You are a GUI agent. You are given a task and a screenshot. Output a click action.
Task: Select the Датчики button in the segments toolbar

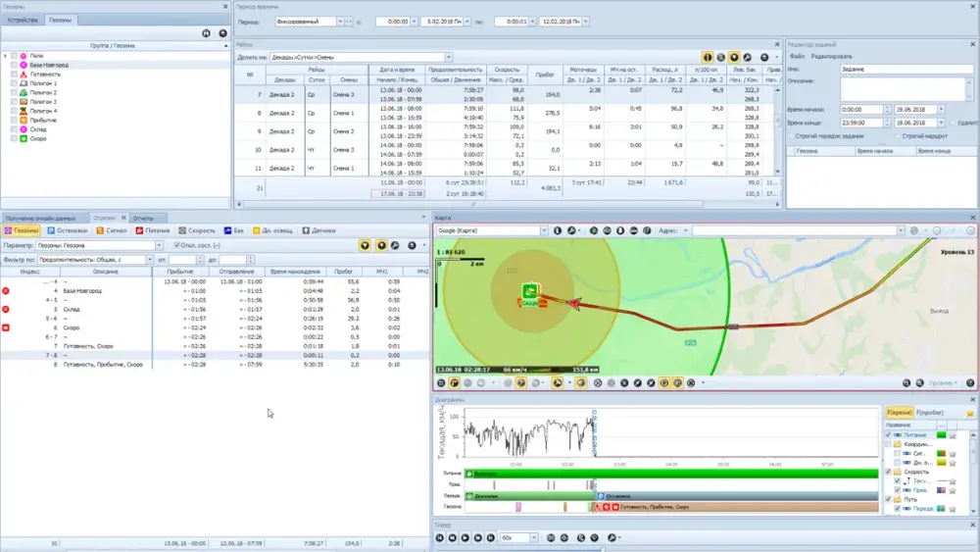click(318, 230)
